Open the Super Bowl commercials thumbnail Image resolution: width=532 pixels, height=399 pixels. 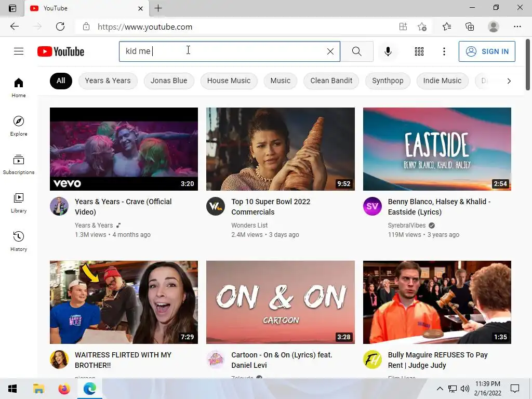pos(280,149)
